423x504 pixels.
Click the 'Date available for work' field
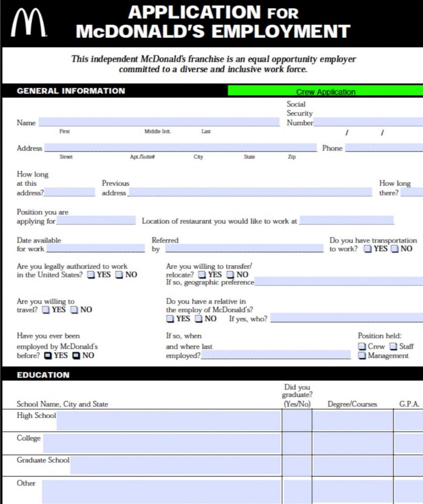[x=95, y=248]
